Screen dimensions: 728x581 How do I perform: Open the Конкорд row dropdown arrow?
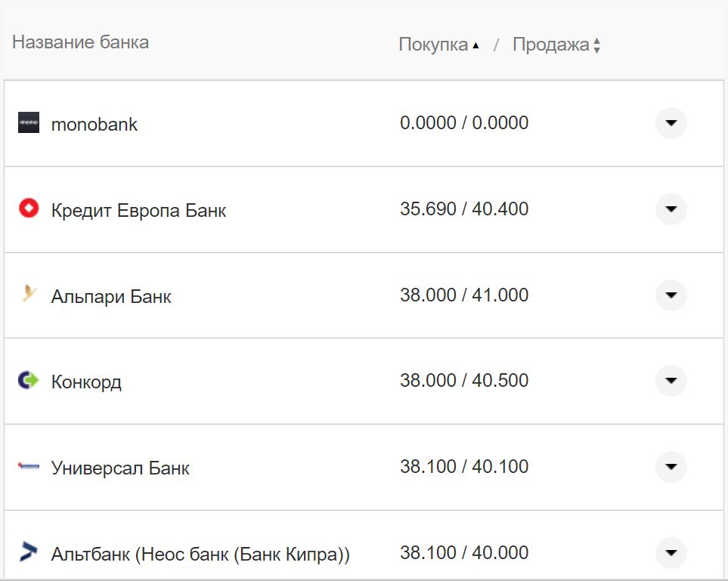(x=671, y=381)
